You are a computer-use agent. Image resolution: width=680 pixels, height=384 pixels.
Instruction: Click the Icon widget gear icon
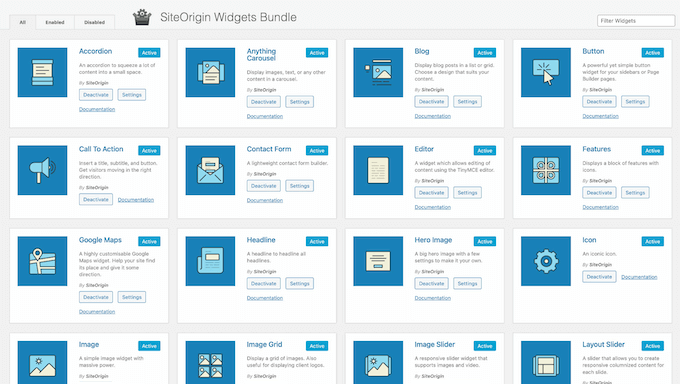click(x=546, y=261)
